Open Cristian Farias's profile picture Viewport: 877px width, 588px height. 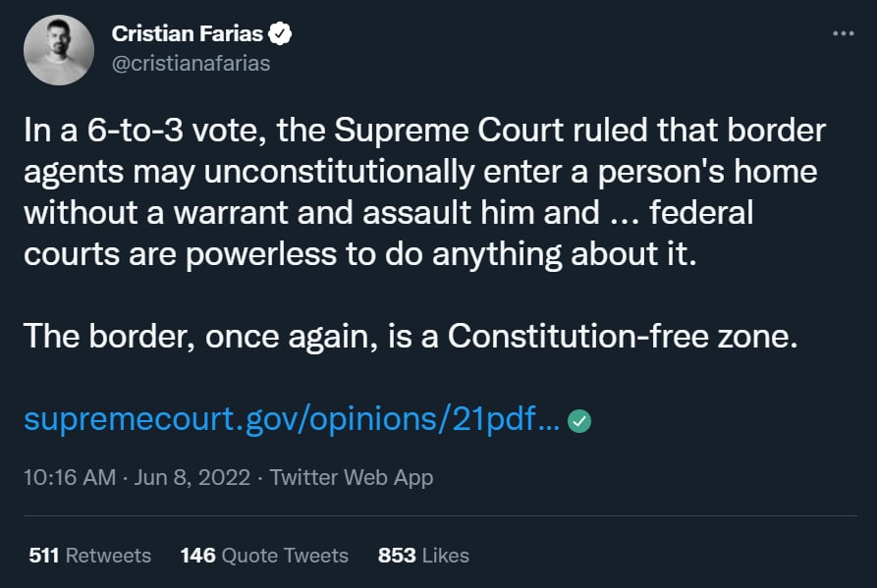(59, 49)
